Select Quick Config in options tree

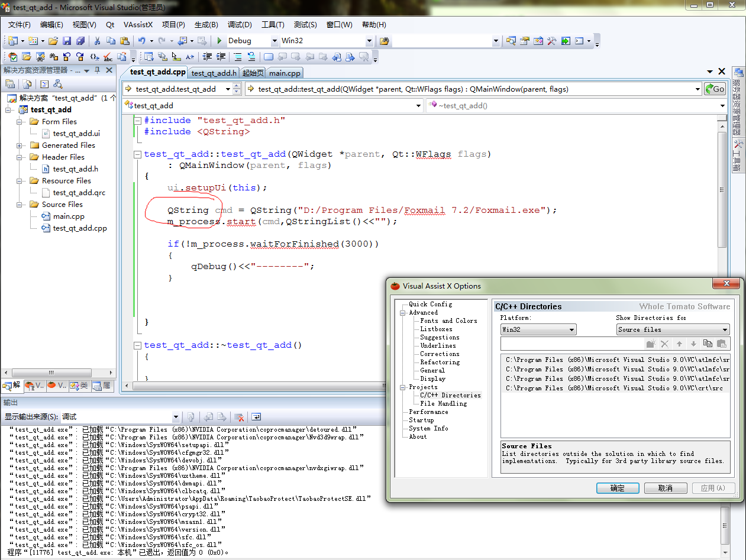430,304
